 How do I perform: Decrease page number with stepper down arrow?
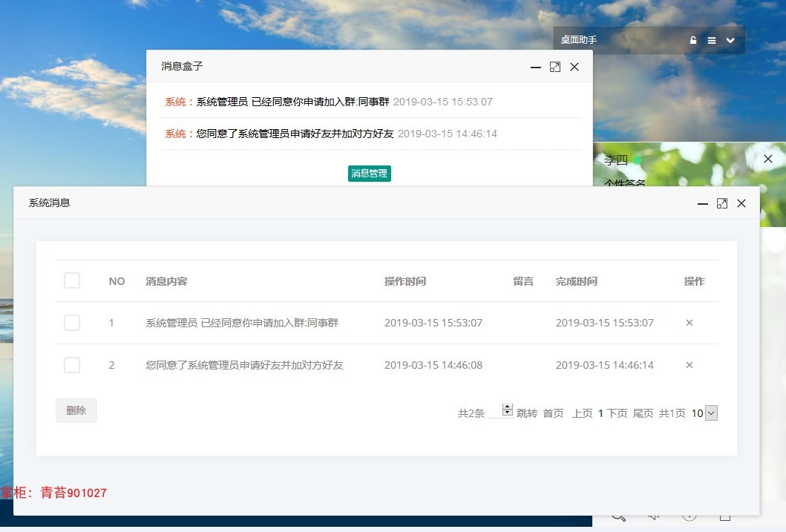pyautogui.click(x=507, y=413)
